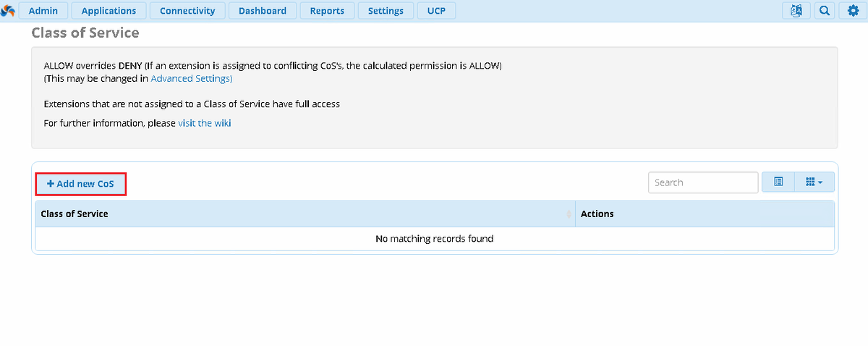Screen dimensions: 868x346
Task: Open the Connectivity menu
Action: (187, 11)
